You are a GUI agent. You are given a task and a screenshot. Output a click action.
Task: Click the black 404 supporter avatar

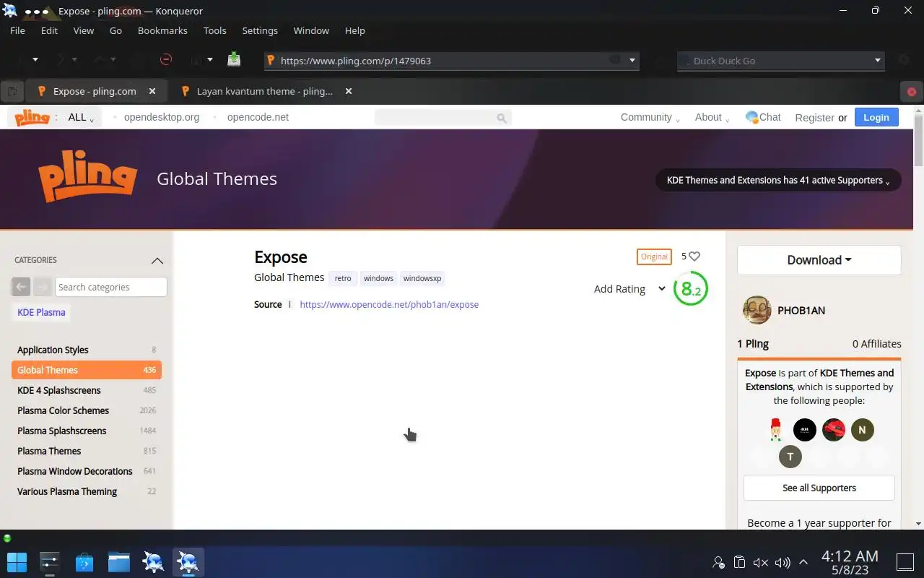[x=804, y=430]
